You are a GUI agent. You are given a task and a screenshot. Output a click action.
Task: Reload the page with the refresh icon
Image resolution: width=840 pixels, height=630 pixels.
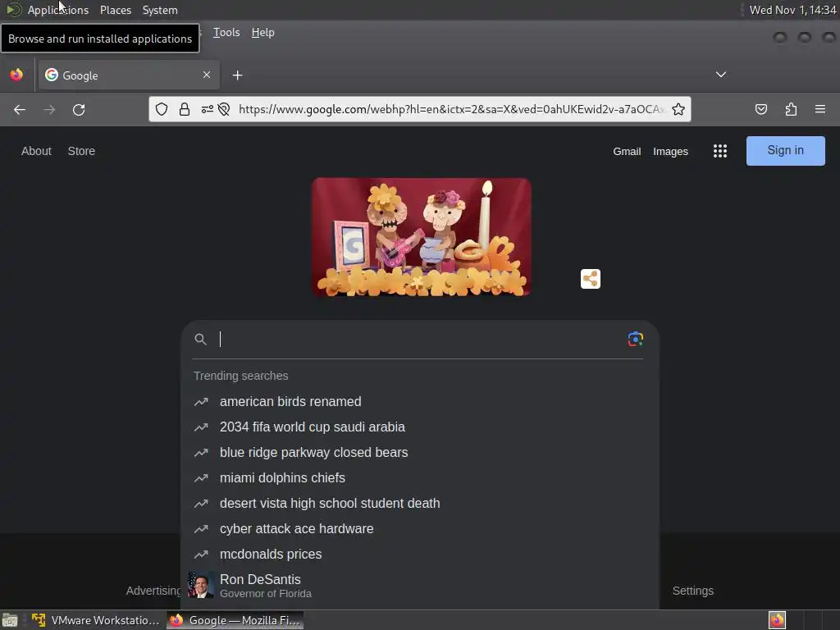79,110
